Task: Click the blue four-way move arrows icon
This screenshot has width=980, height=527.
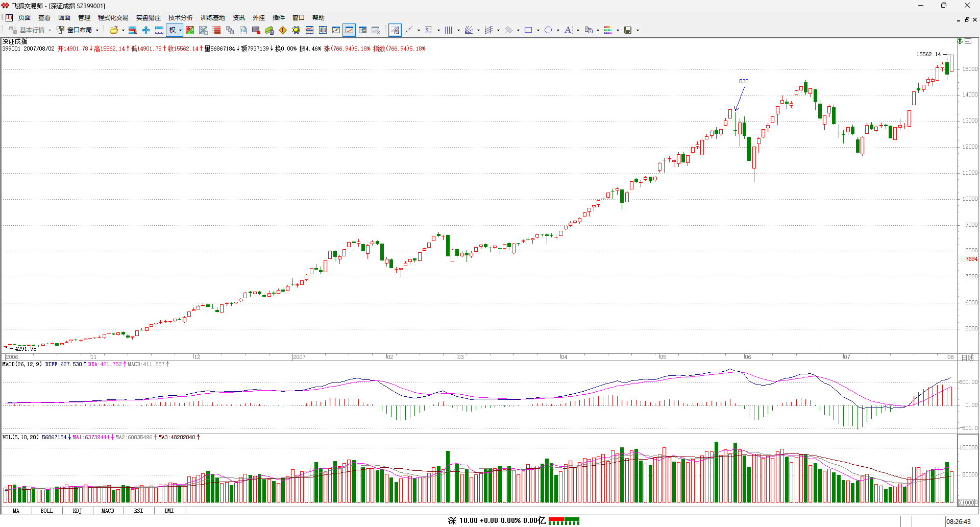Action: click(146, 30)
